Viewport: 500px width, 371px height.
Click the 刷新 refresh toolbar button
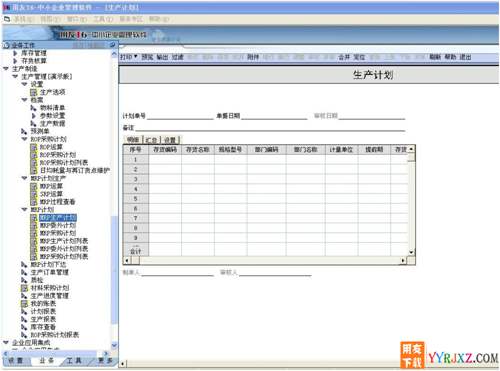tap(435, 57)
